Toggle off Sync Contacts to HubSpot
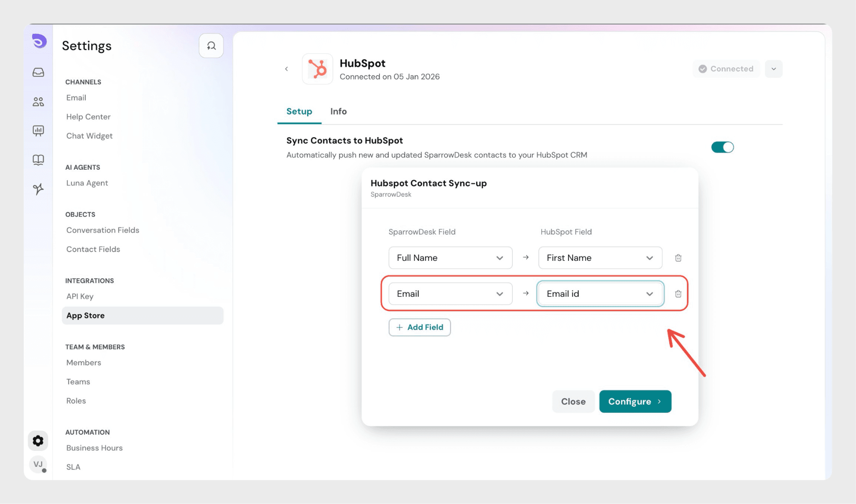 722,147
